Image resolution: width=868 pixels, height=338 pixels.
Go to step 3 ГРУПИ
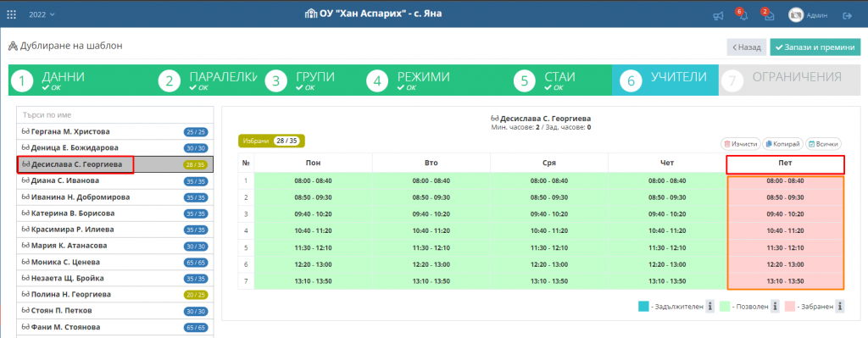tap(312, 80)
